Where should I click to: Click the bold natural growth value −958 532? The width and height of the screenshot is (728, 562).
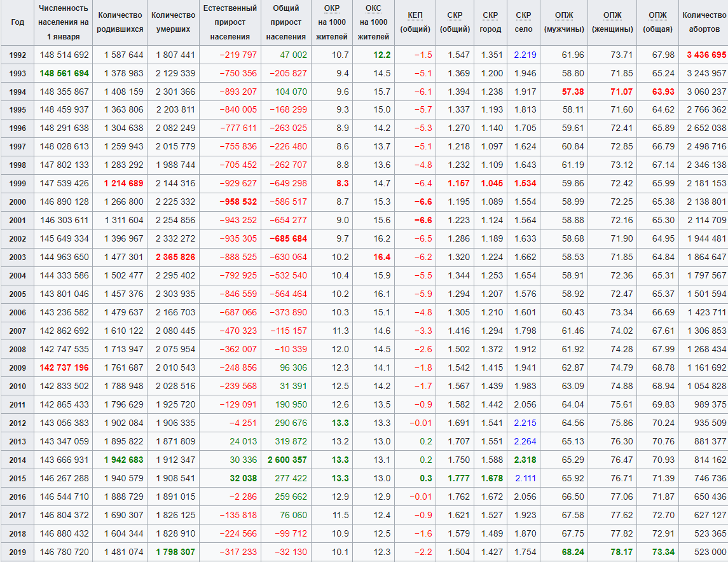pos(238,202)
